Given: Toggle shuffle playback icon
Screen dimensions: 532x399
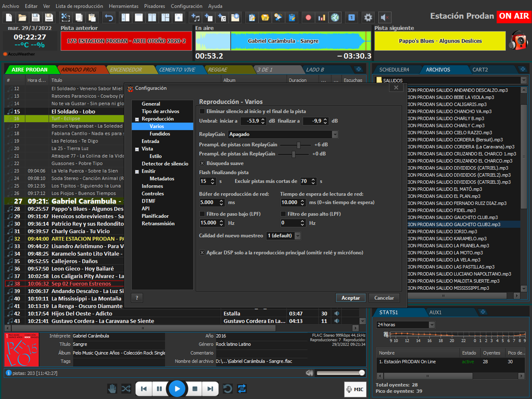Looking at the screenshot, I should 126,389.
